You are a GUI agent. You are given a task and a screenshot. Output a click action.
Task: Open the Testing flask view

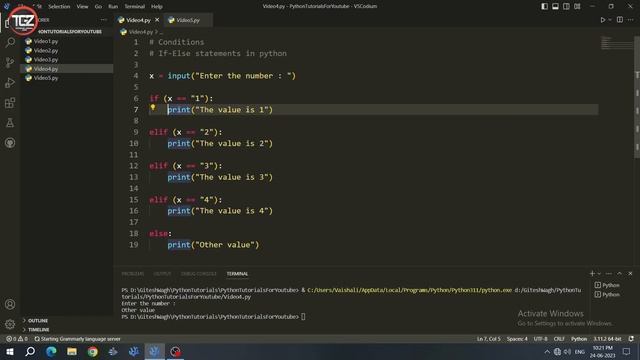(x=10, y=122)
